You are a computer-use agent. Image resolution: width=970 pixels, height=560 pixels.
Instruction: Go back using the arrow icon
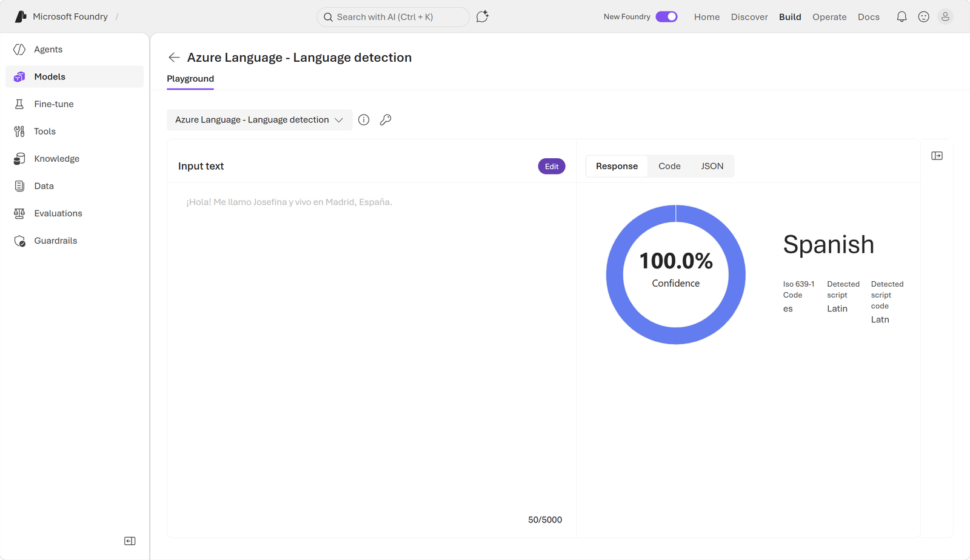(174, 58)
